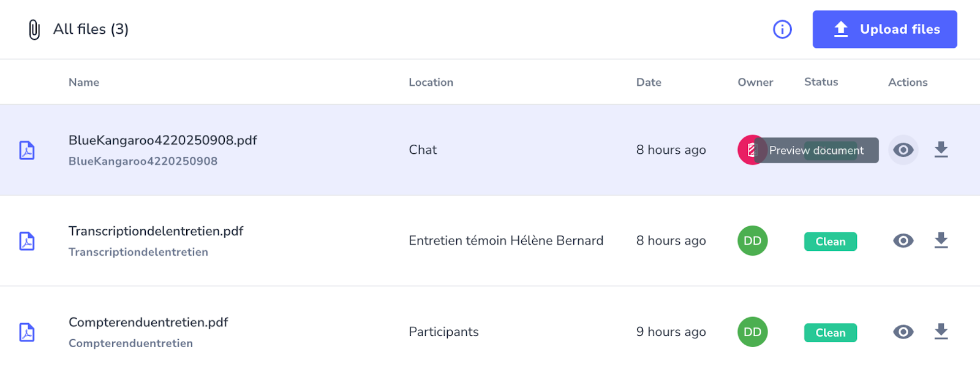This screenshot has width=980, height=382.
Task: Download Compterenduentretien.pdf
Action: click(941, 332)
